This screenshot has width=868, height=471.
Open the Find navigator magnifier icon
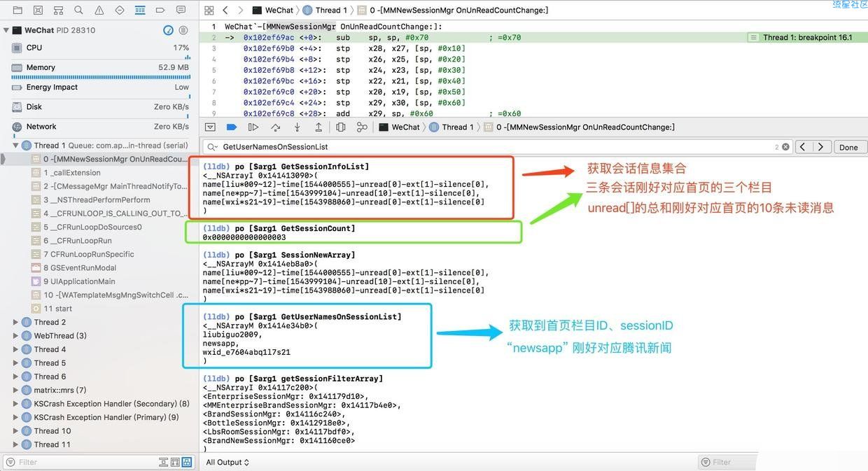(x=78, y=10)
